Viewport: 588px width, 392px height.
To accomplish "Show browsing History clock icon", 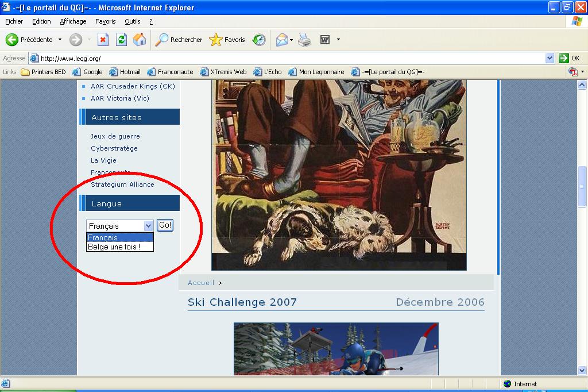I will 259,40.
